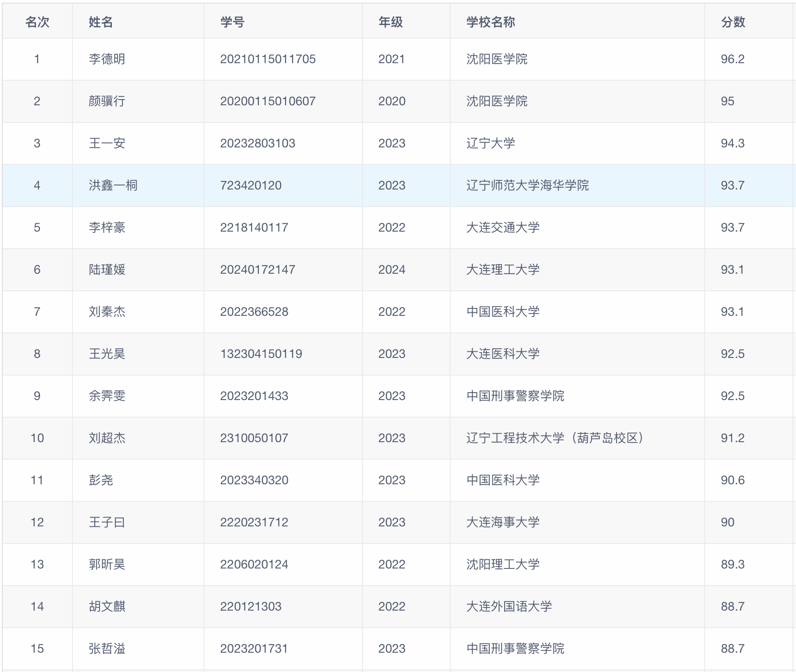Click student ID 2206020124
The width and height of the screenshot is (796, 672).
[254, 565]
